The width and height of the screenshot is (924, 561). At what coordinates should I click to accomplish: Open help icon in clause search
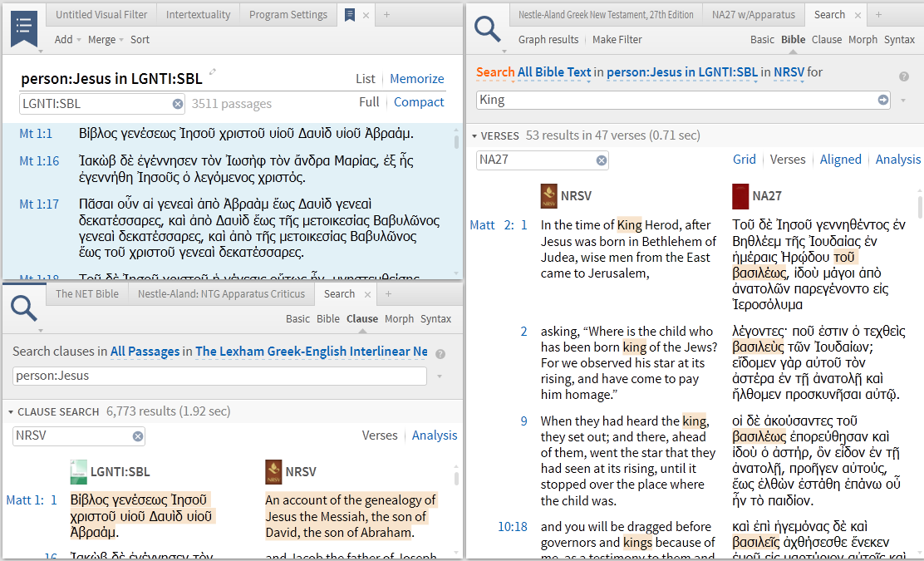pos(440,353)
